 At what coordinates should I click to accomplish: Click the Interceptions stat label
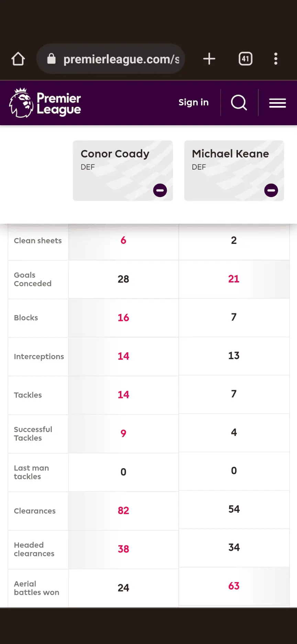(x=39, y=357)
